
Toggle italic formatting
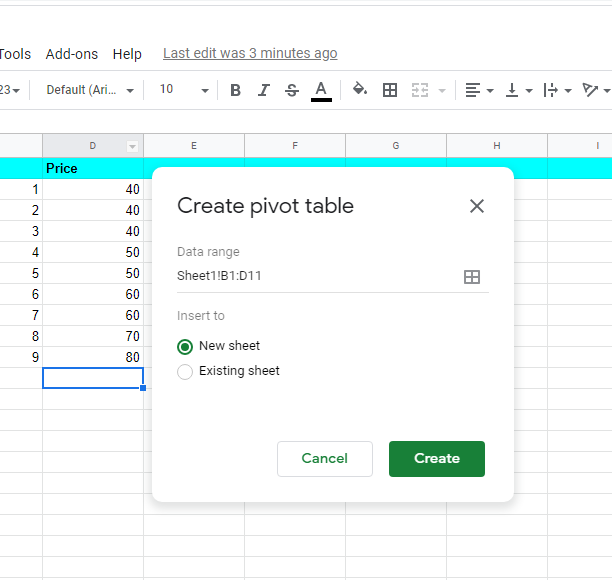pyautogui.click(x=264, y=90)
